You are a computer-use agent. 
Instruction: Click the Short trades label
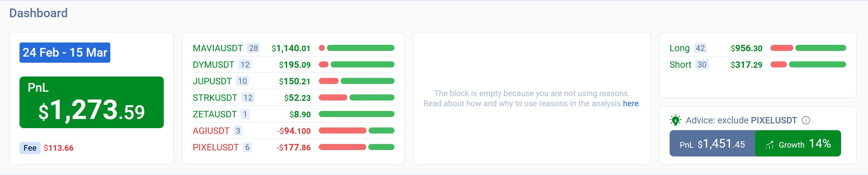(680, 65)
